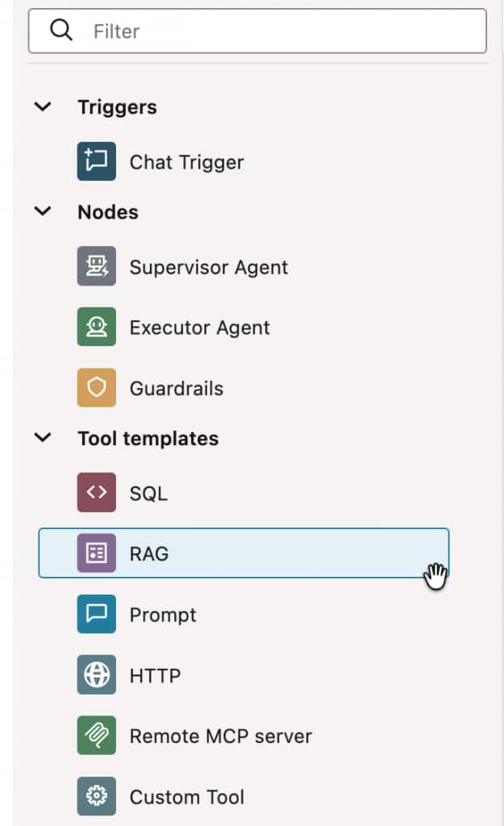
Task: Click the Remote MCP server icon
Action: tap(97, 736)
